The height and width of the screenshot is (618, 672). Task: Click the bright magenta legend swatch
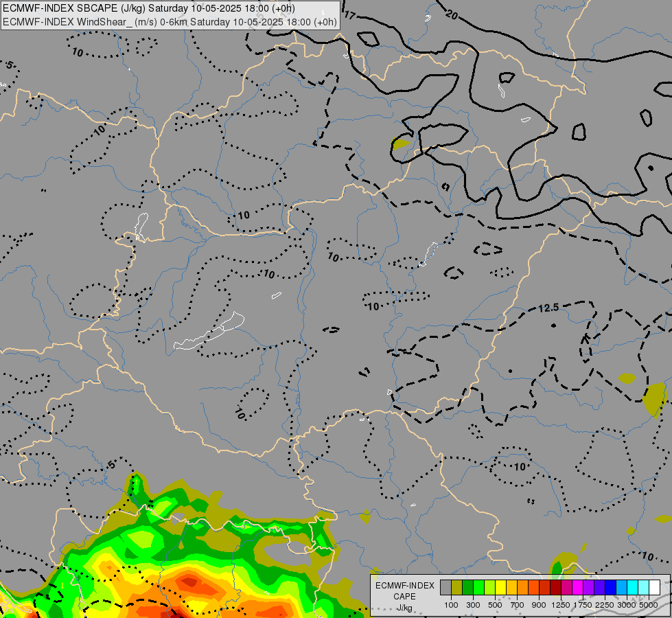coord(577,588)
